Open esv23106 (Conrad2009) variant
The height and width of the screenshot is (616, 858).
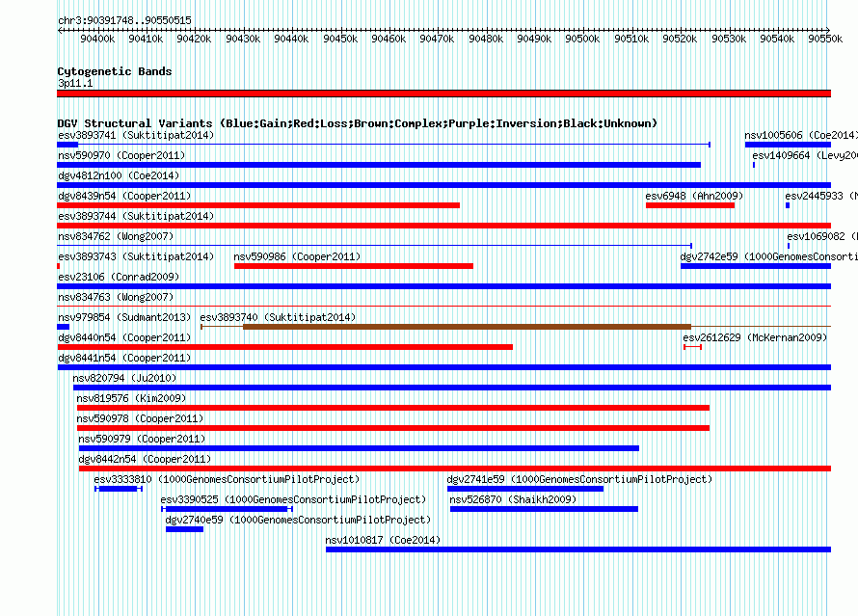point(119,277)
